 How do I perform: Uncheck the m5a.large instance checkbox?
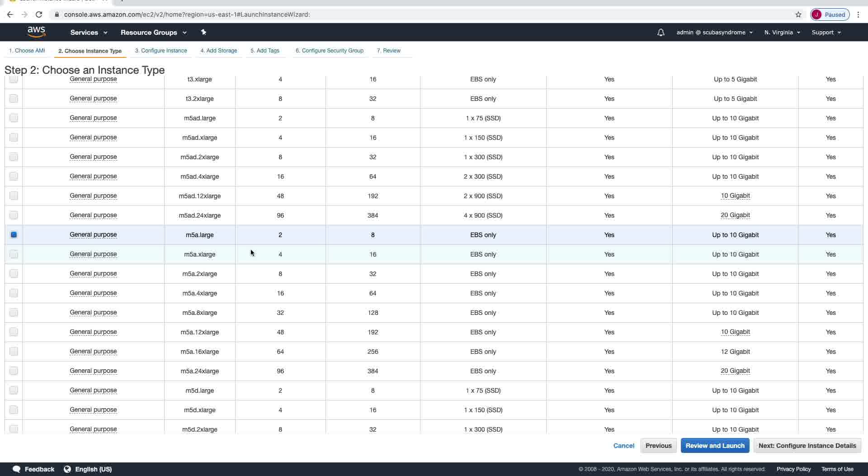pos(14,235)
